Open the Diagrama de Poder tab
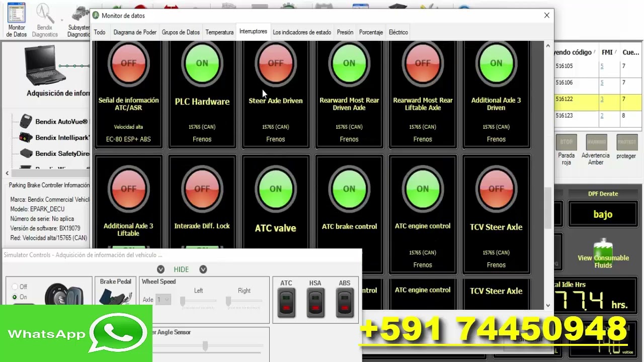This screenshot has width=644, height=362. click(135, 32)
